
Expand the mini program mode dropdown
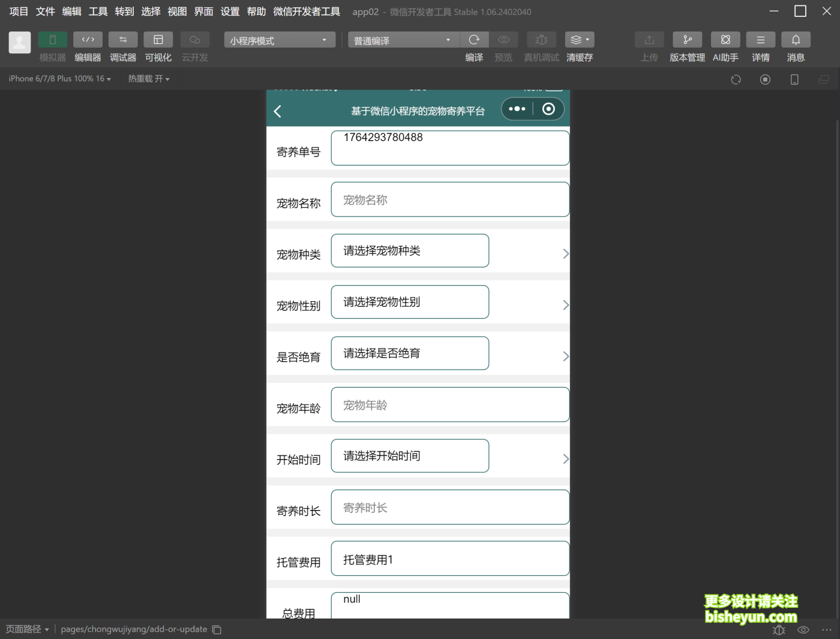278,40
